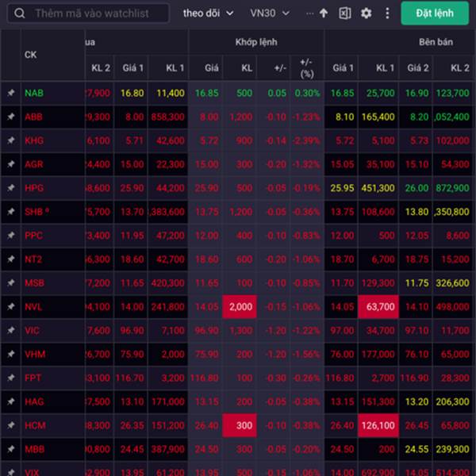
Task: Export table with the Excel icon
Action: point(345,13)
